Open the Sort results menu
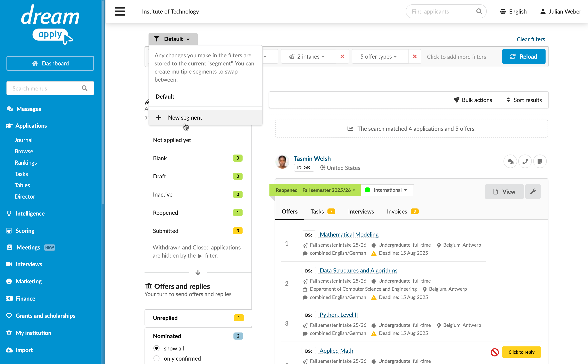This screenshot has height=364, width=588. 524,100
